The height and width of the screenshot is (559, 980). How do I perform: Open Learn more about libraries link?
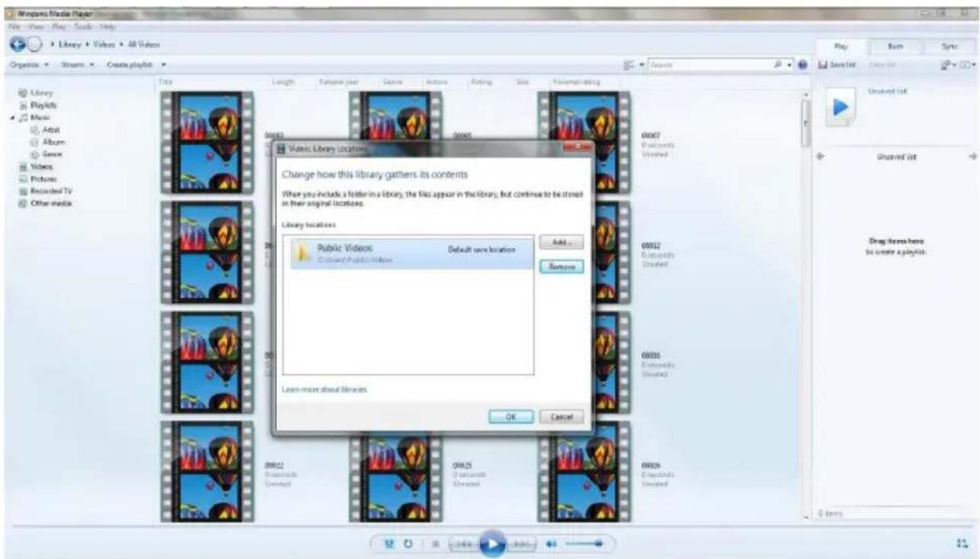coord(324,389)
